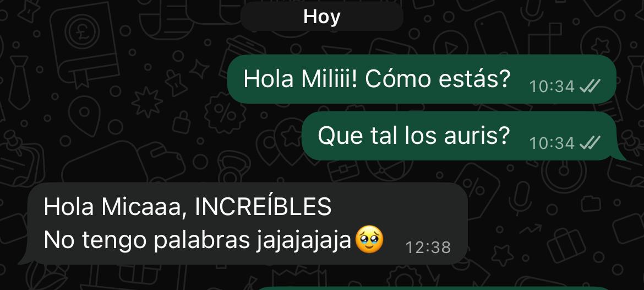644x290 pixels.
Task: Tap the double check marks on "Hola Miliii" message
Action: (x=590, y=87)
